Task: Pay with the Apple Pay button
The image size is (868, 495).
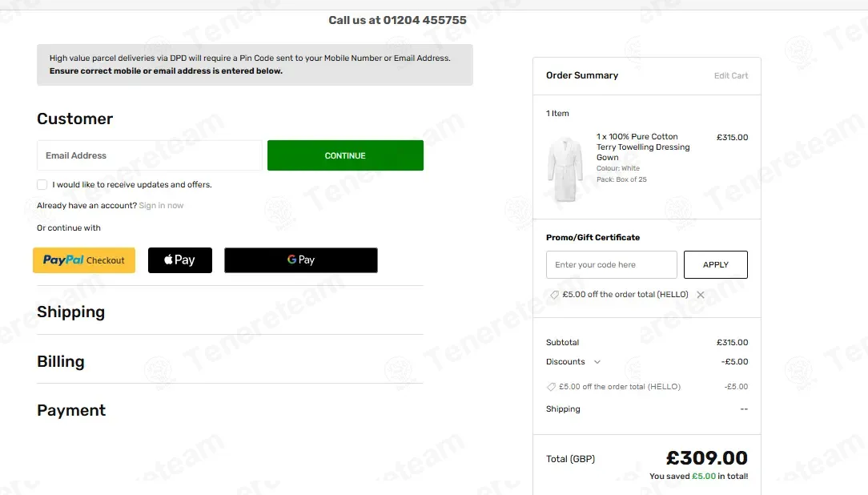Action: [x=180, y=260]
